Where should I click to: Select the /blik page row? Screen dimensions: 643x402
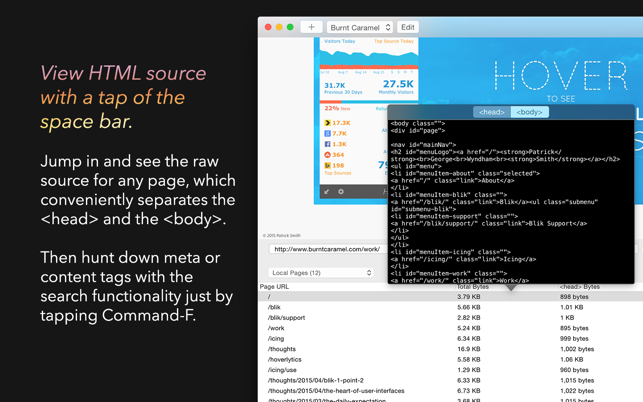(x=451, y=307)
